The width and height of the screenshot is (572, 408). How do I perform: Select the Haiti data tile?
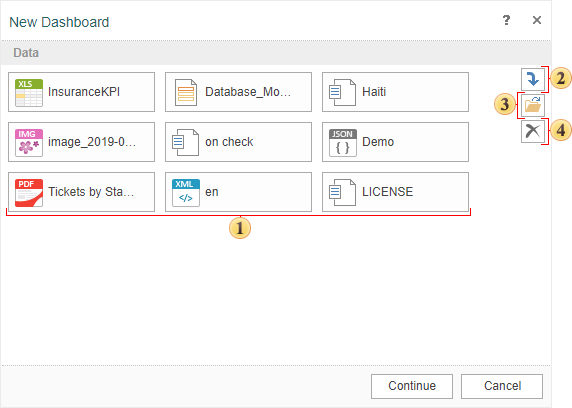click(x=395, y=92)
